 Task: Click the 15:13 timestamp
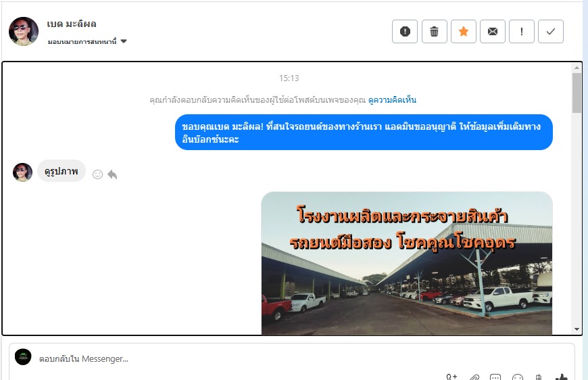pos(289,78)
